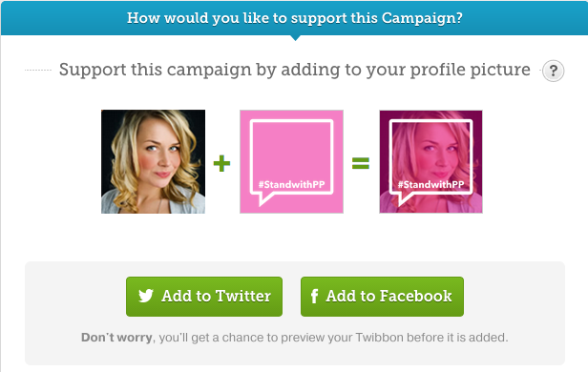Click the green equals sign

[x=361, y=163]
